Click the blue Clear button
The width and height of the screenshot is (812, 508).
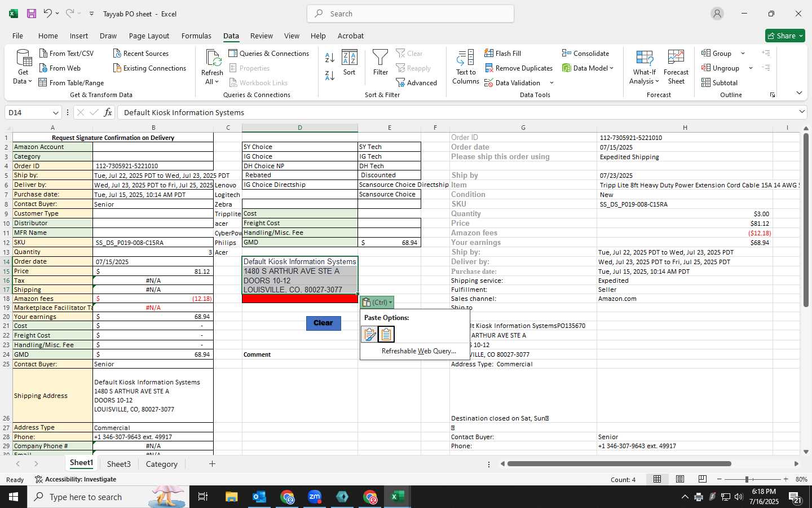(323, 323)
